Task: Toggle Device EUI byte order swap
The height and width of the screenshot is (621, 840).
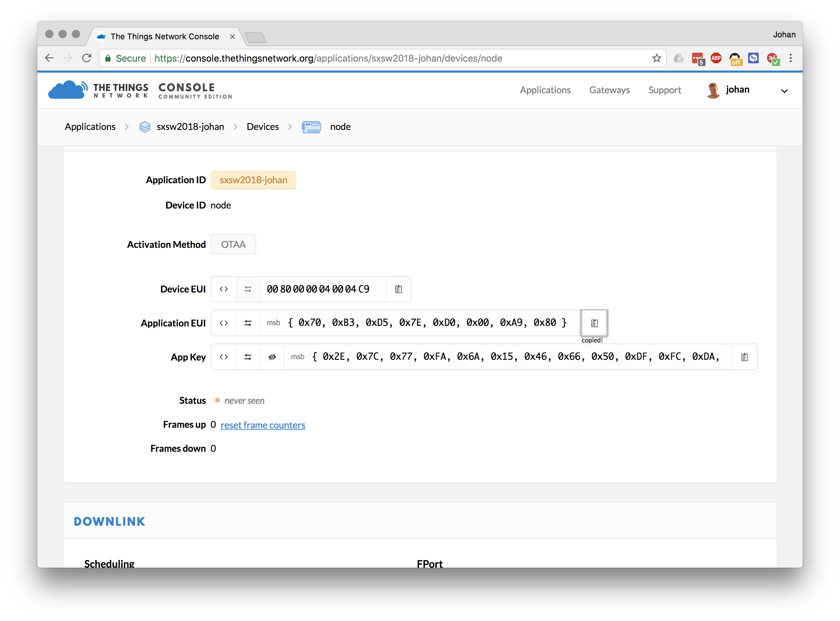Action: pos(248,289)
